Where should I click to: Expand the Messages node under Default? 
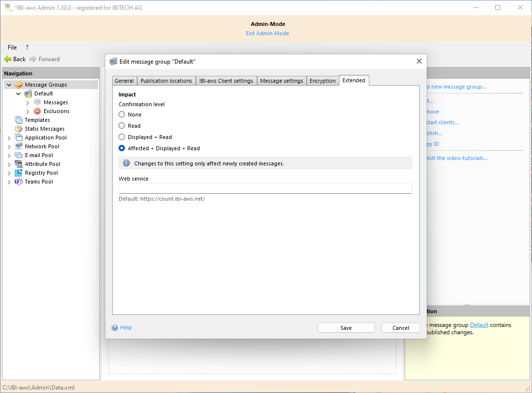(28, 103)
